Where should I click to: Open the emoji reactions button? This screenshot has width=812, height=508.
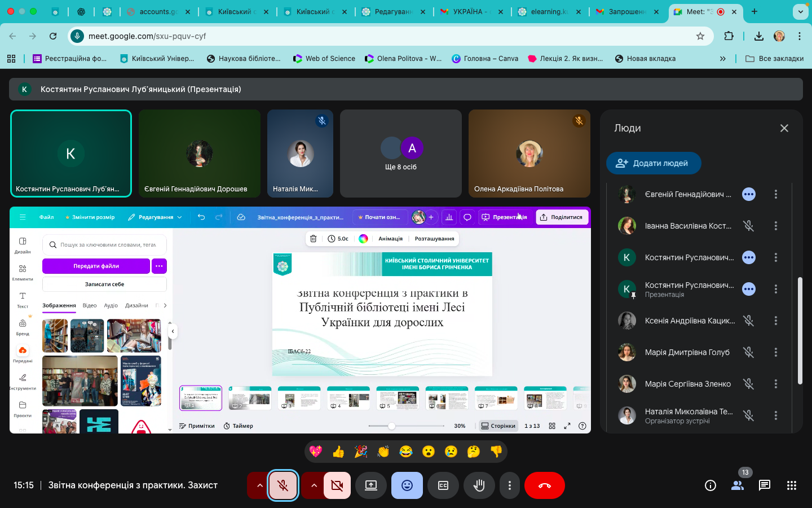pyautogui.click(x=407, y=485)
